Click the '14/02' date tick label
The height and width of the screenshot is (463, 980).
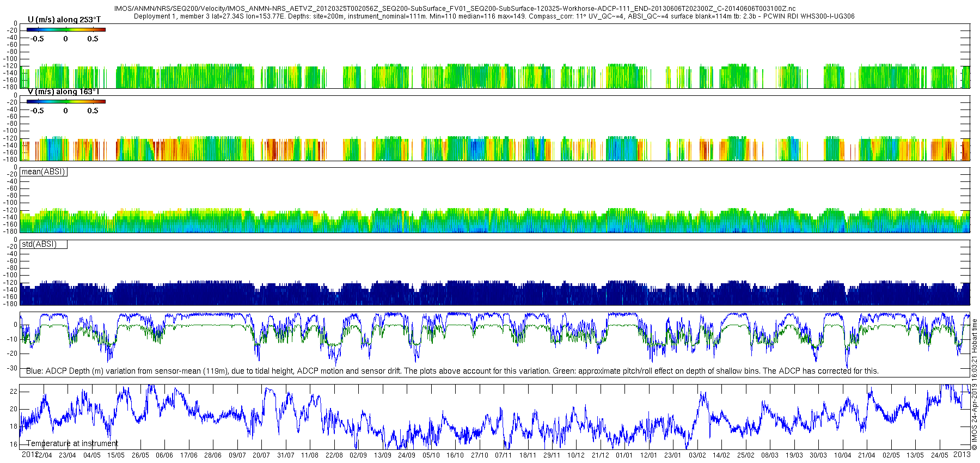click(721, 455)
